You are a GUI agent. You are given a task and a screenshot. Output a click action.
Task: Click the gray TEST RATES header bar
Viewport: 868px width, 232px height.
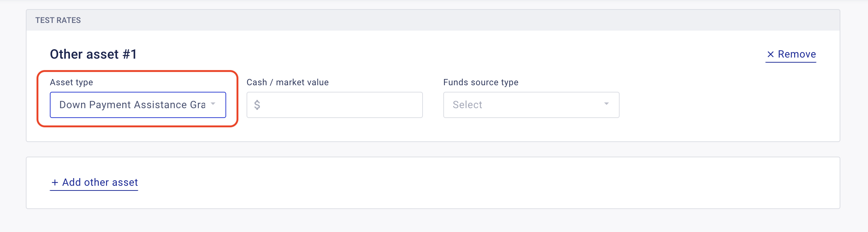[x=436, y=20]
